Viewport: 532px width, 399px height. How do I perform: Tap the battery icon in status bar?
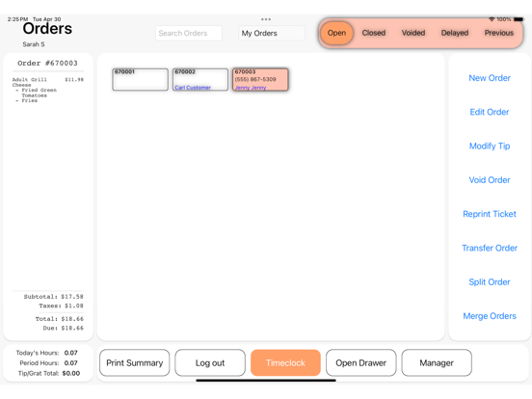(x=519, y=19)
